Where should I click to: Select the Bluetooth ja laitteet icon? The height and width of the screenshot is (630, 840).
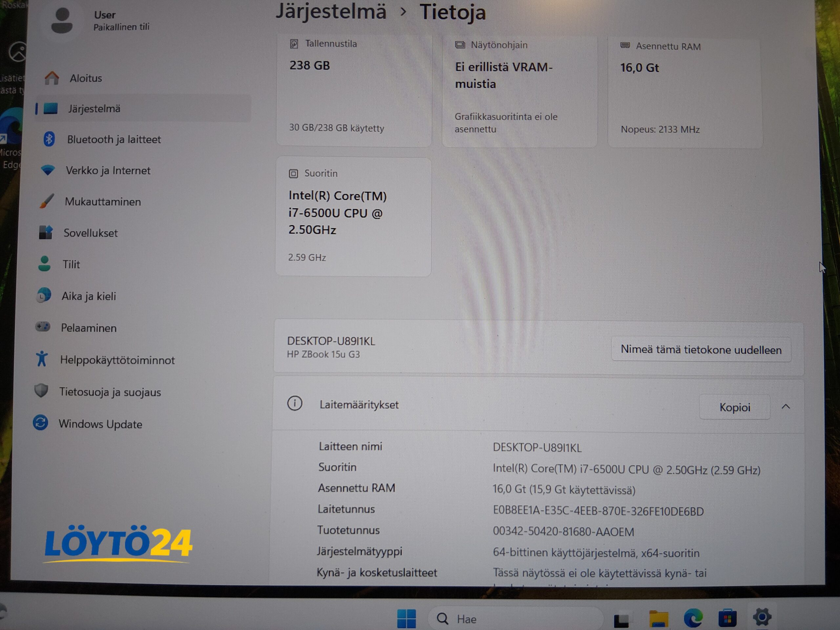(x=49, y=139)
